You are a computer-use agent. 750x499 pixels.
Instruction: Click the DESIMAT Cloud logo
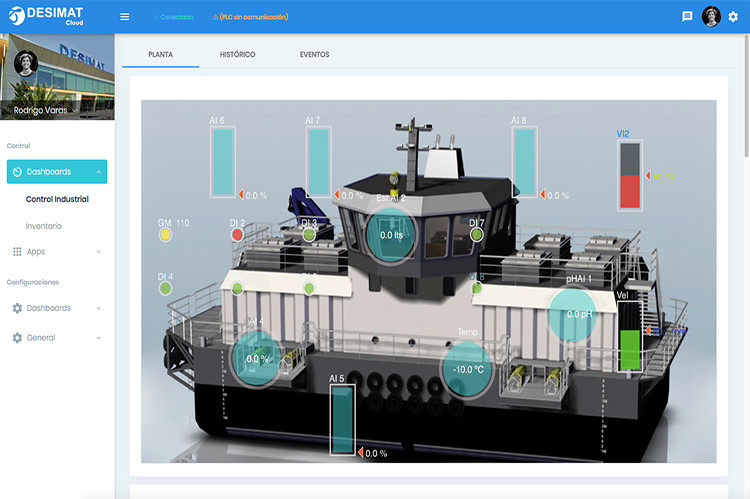coord(45,17)
